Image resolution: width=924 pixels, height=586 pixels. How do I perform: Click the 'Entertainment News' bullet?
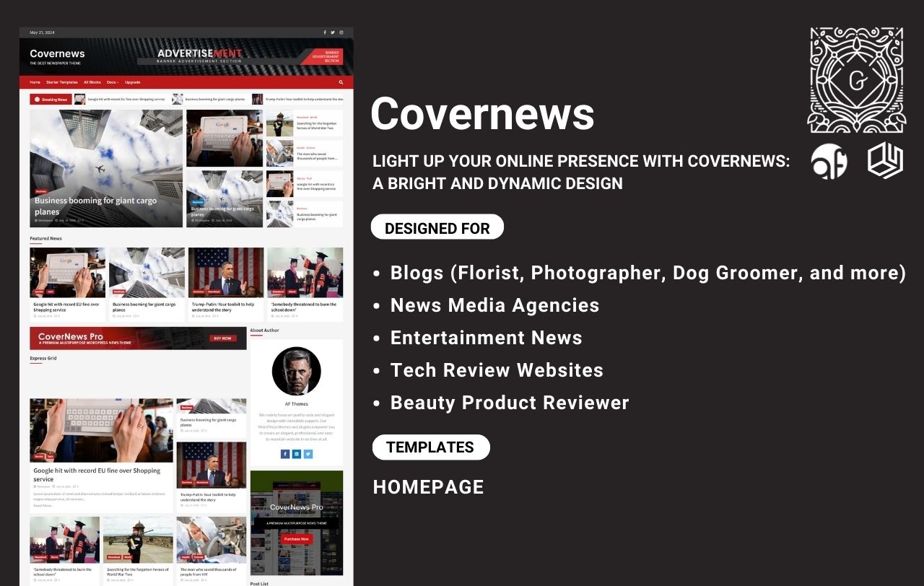point(487,338)
